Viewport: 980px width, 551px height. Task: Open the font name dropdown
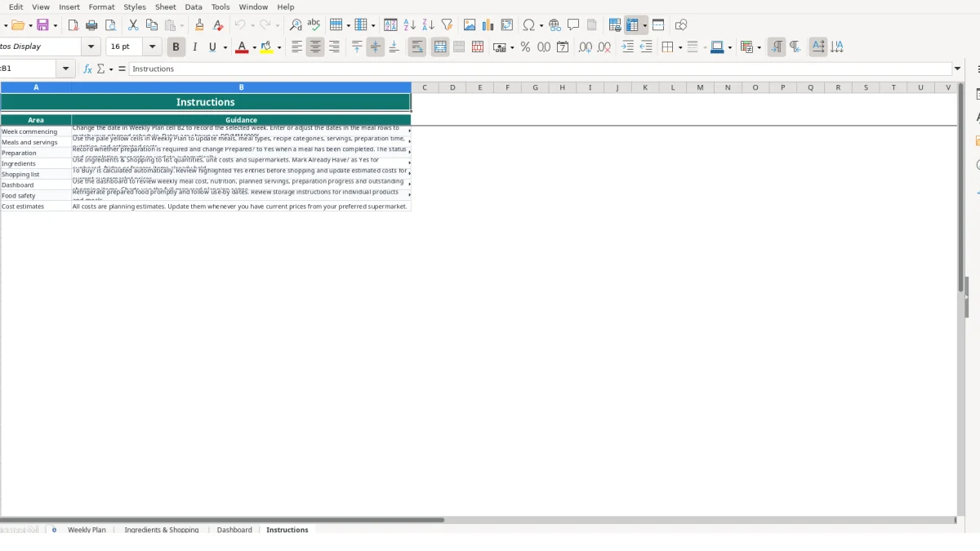click(91, 47)
